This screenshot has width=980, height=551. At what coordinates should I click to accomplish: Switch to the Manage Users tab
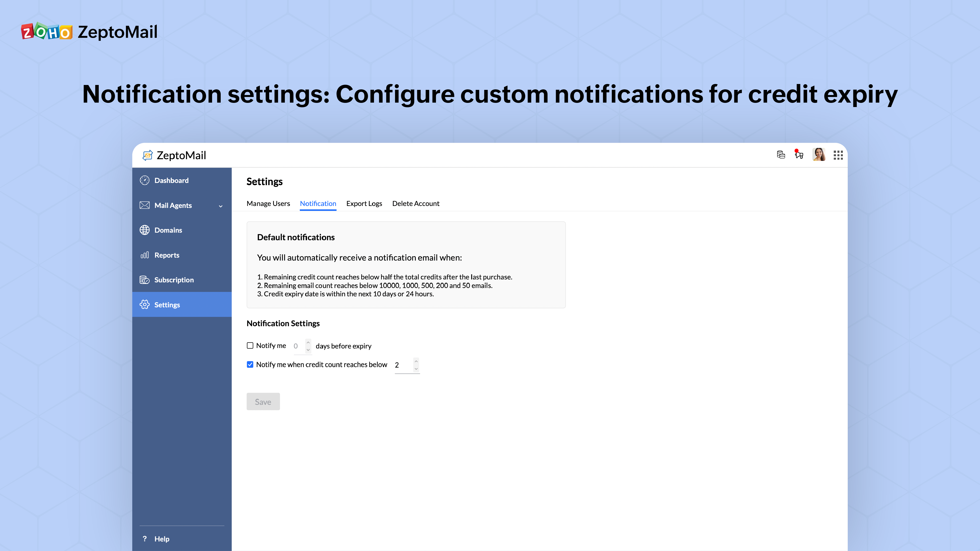click(x=268, y=204)
